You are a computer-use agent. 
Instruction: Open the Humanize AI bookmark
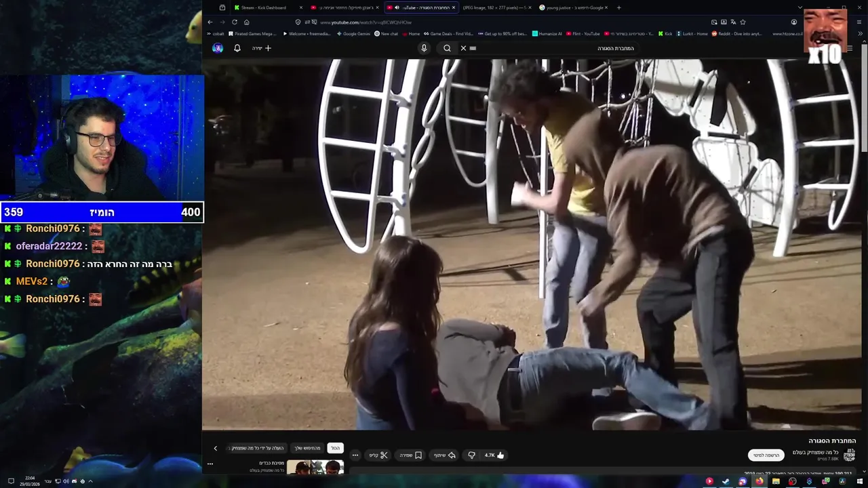point(547,33)
